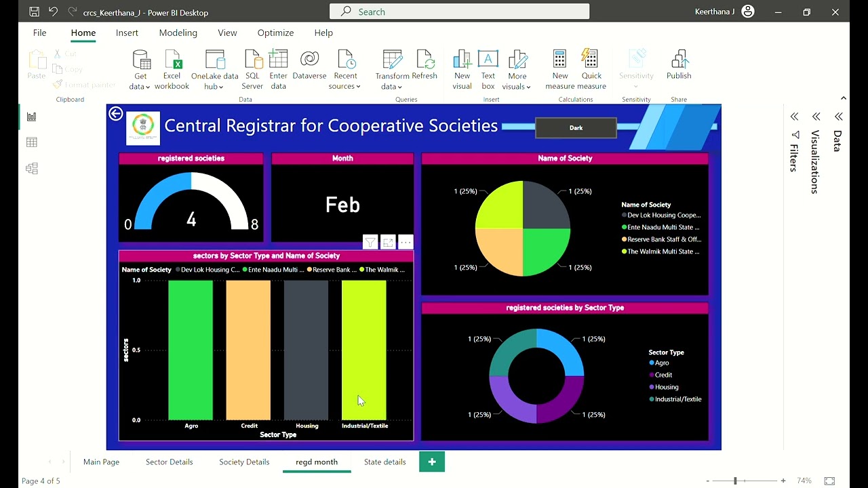Open the File menu
Image resolution: width=868 pixels, height=488 pixels.
tap(40, 33)
